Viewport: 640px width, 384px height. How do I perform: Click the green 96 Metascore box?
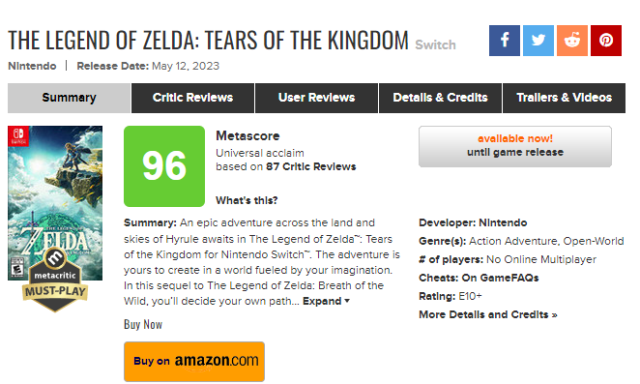click(x=164, y=166)
